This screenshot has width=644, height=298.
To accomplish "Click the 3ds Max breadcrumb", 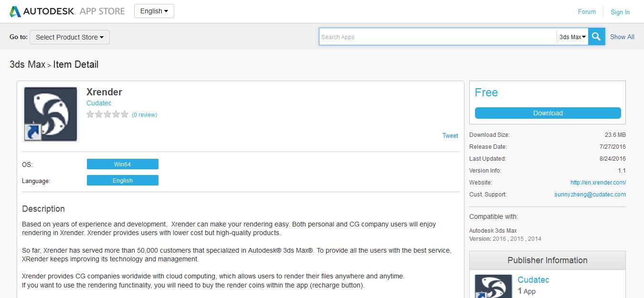I will 27,64.
